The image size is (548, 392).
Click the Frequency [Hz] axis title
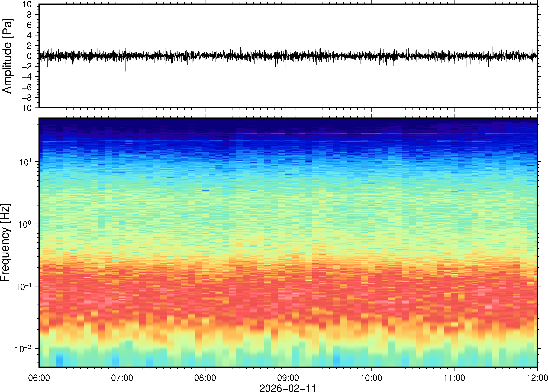click(x=5, y=243)
